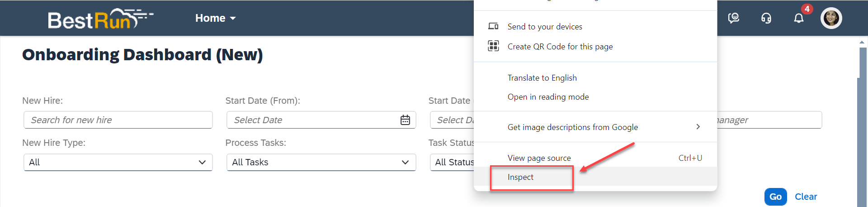Open the user profile avatar
This screenshot has height=207, width=868.
[x=831, y=18]
